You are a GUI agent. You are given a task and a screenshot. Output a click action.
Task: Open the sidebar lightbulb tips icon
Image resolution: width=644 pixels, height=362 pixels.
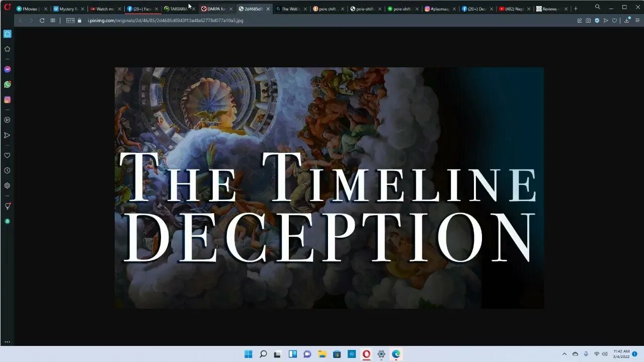[x=7, y=206]
